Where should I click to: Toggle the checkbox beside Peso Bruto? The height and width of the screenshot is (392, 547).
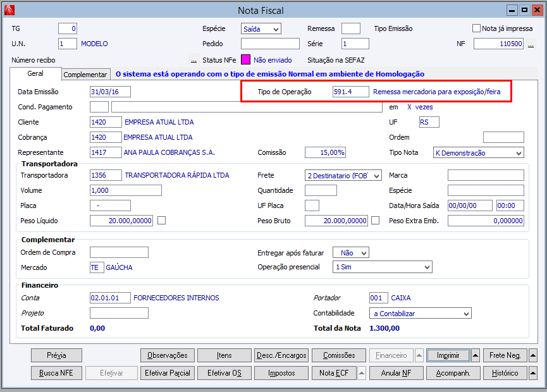click(376, 221)
